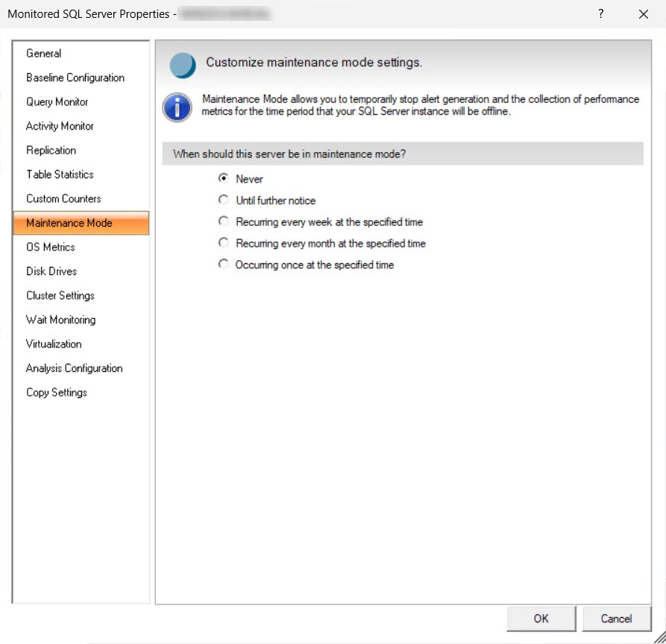Click the help question mark button
Viewport: 666px width, 644px height.
pos(600,13)
